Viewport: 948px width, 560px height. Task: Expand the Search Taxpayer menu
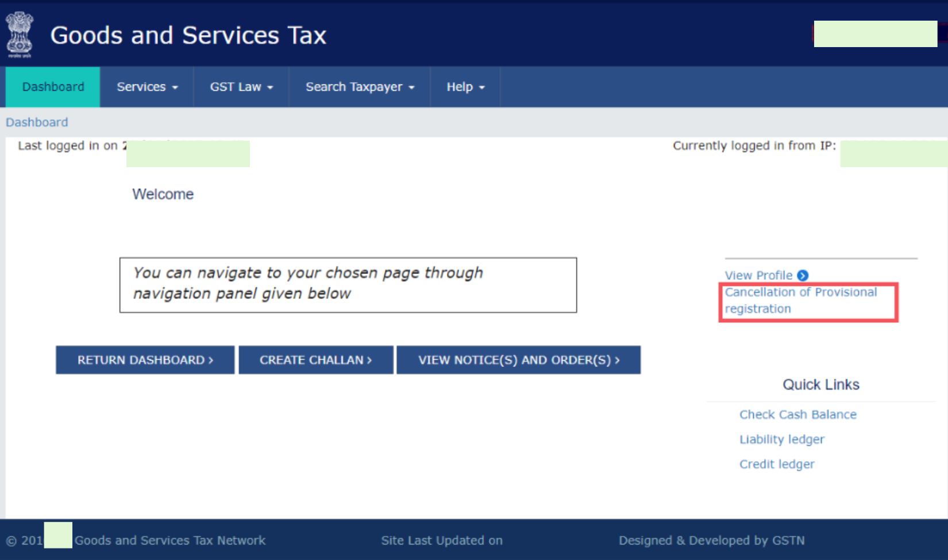tap(360, 87)
